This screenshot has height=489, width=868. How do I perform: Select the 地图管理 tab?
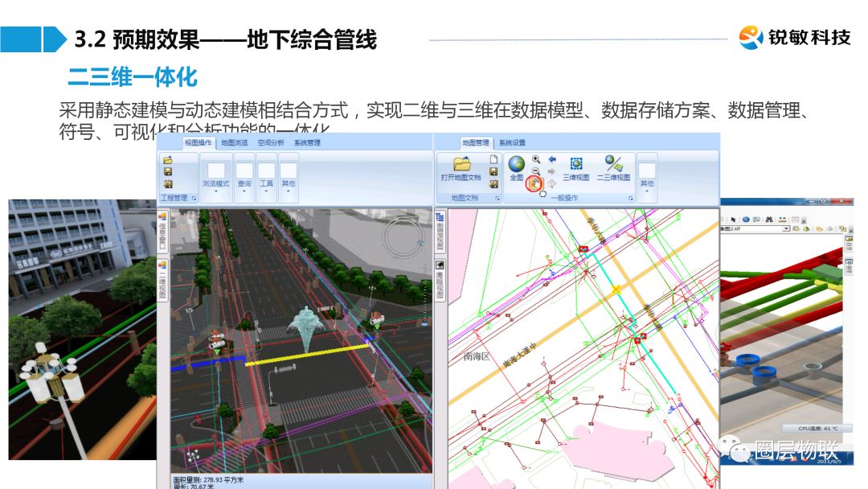pos(476,143)
